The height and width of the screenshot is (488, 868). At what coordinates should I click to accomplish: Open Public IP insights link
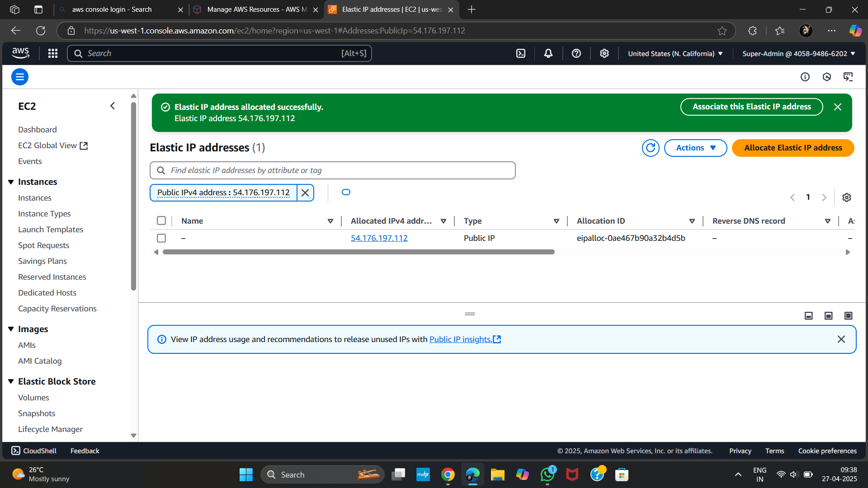465,339
